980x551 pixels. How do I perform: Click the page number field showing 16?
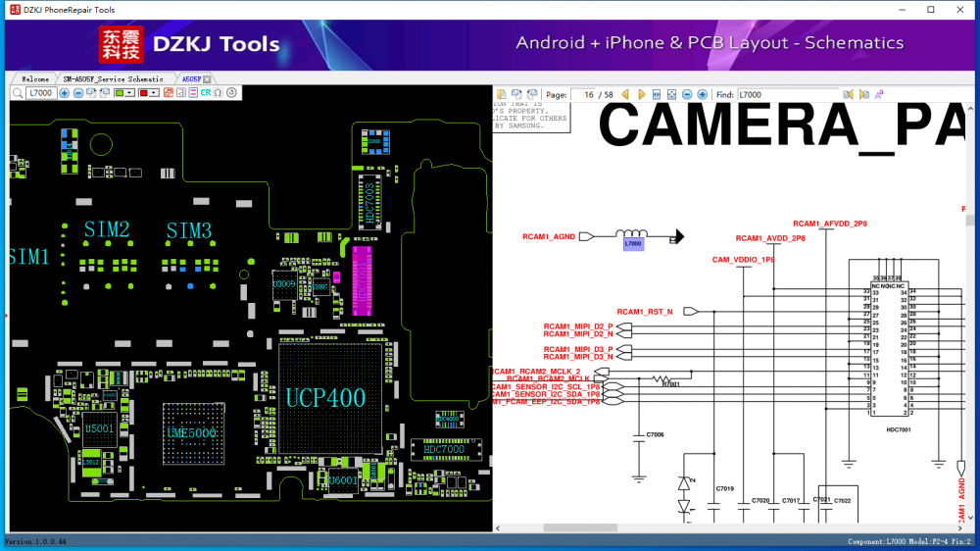pyautogui.click(x=583, y=94)
